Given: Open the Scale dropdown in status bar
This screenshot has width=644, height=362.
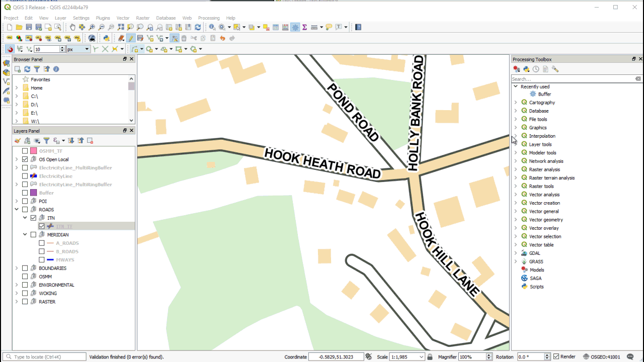Looking at the screenshot, I should tap(421, 357).
